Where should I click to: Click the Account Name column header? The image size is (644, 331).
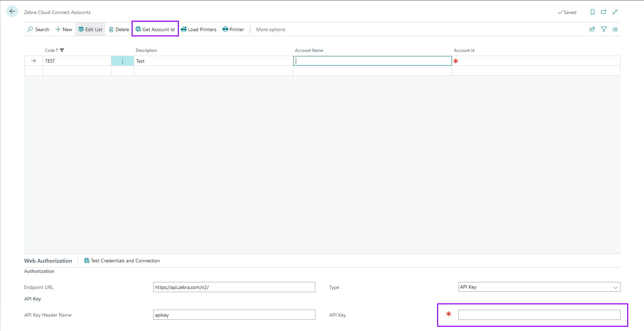pyautogui.click(x=309, y=50)
